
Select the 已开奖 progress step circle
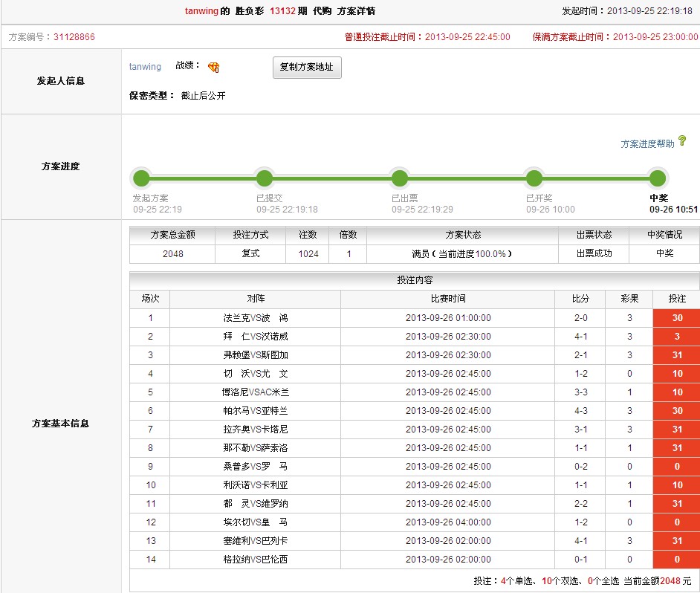tap(534, 178)
